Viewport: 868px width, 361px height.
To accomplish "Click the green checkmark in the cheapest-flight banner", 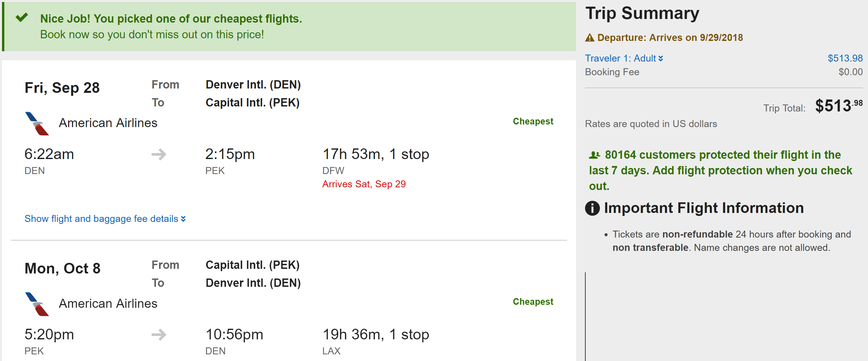I will tap(22, 17).
